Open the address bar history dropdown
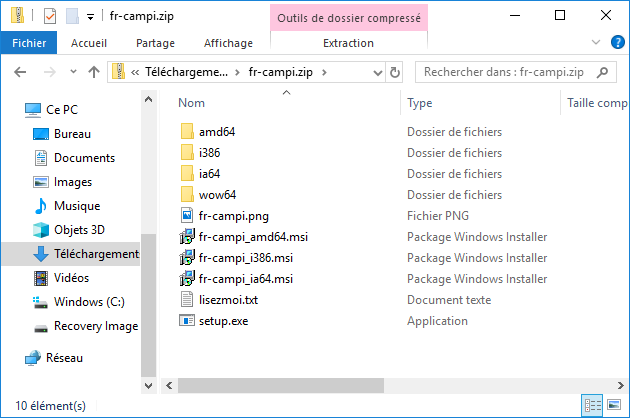This screenshot has height=418, width=630. point(377,72)
